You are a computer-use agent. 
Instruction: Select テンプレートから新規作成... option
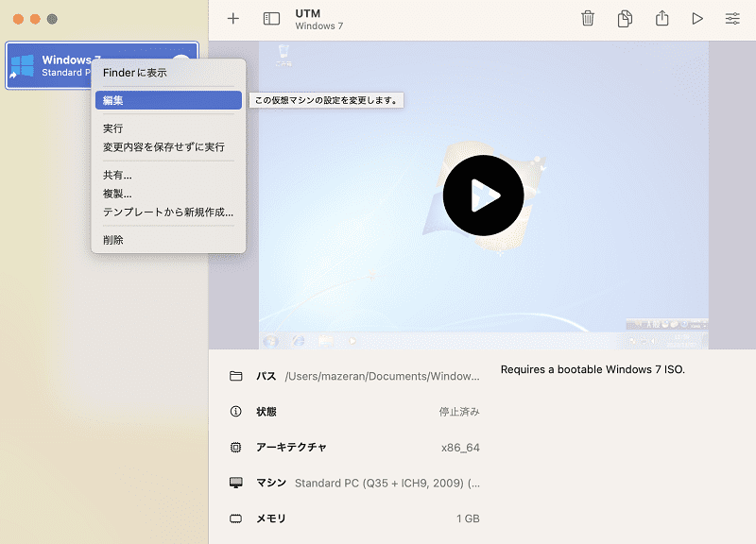(168, 212)
